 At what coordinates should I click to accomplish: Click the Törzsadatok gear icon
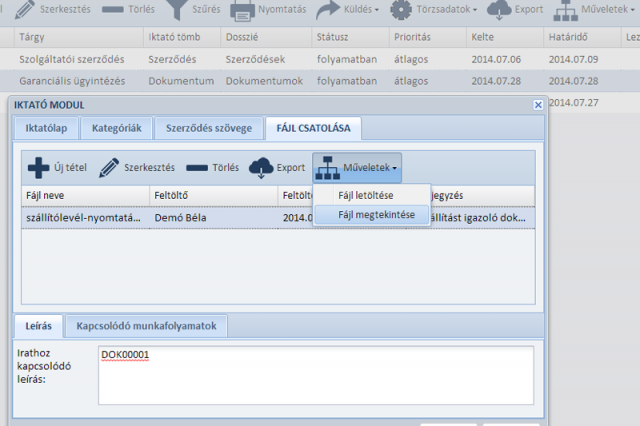(x=401, y=9)
